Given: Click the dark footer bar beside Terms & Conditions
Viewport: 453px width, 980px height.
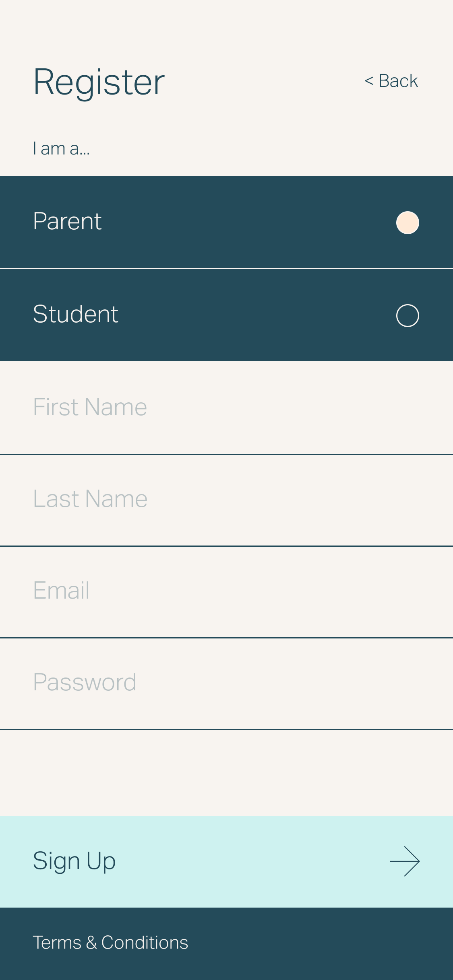Looking at the screenshot, I should pyautogui.click(x=322, y=943).
